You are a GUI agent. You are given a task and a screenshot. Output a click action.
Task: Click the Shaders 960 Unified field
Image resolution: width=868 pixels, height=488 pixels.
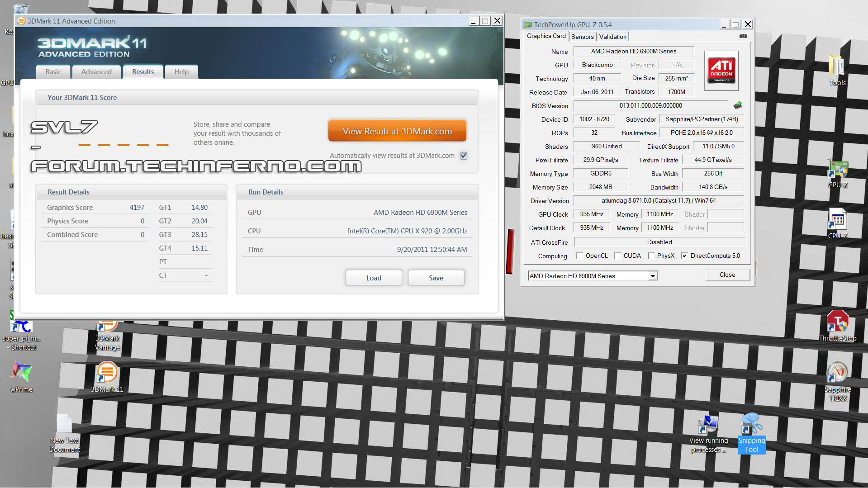607,146
